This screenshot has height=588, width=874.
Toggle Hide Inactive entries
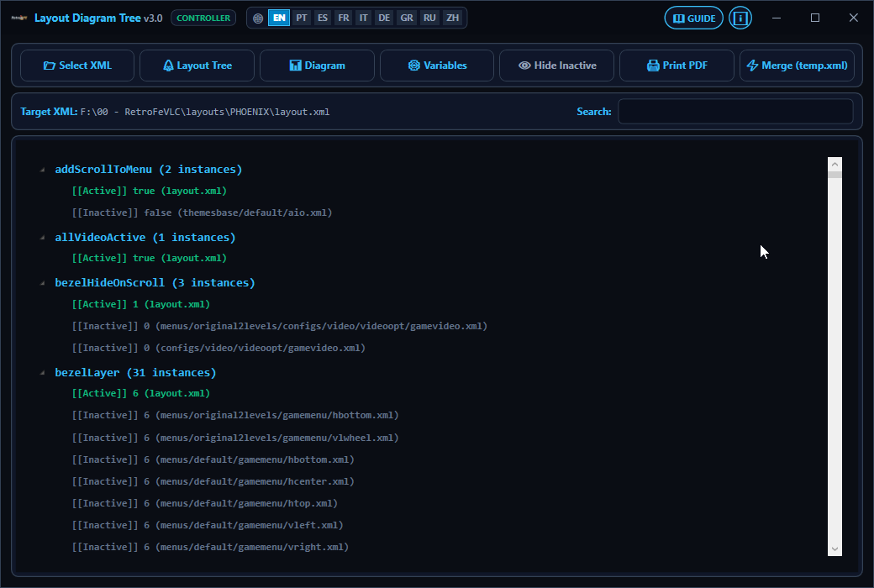pos(557,66)
